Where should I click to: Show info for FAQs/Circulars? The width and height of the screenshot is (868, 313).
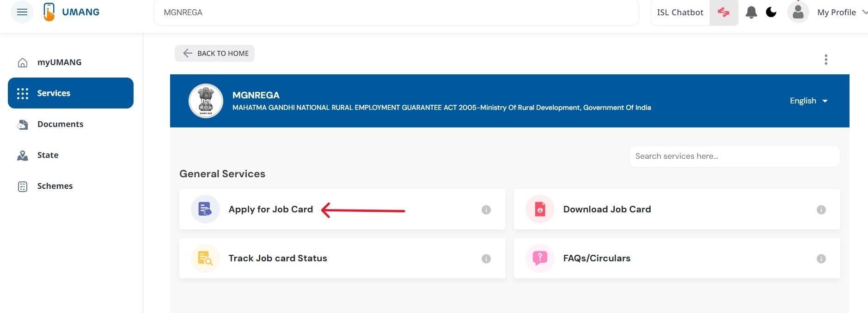point(821,259)
